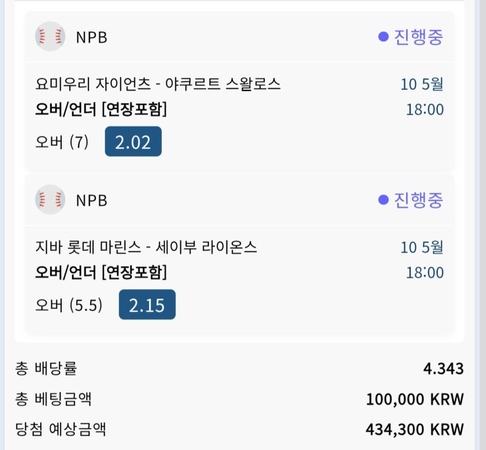Screen dimensions: 486x450
Task: Click the first card's NPB league label
Action: (x=92, y=37)
